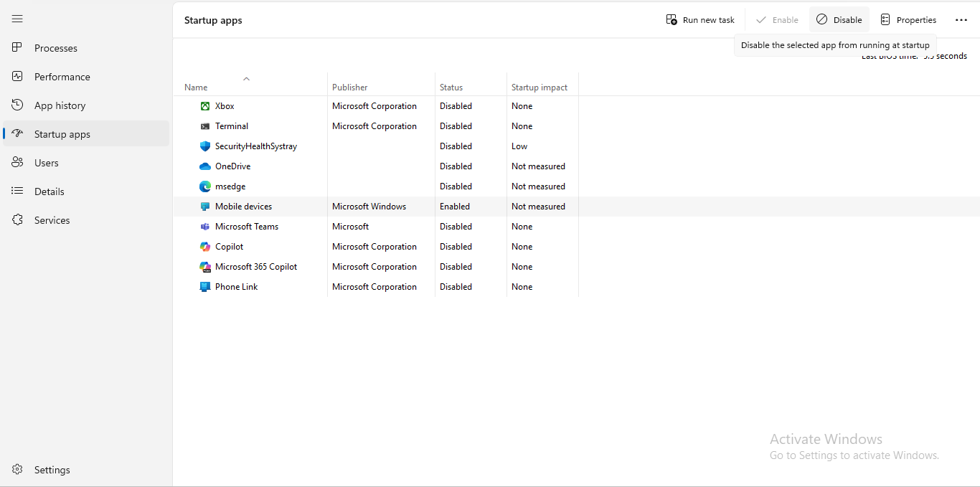Click the Xbox app icon
Screen dimensions: 980x487
pyautogui.click(x=205, y=106)
